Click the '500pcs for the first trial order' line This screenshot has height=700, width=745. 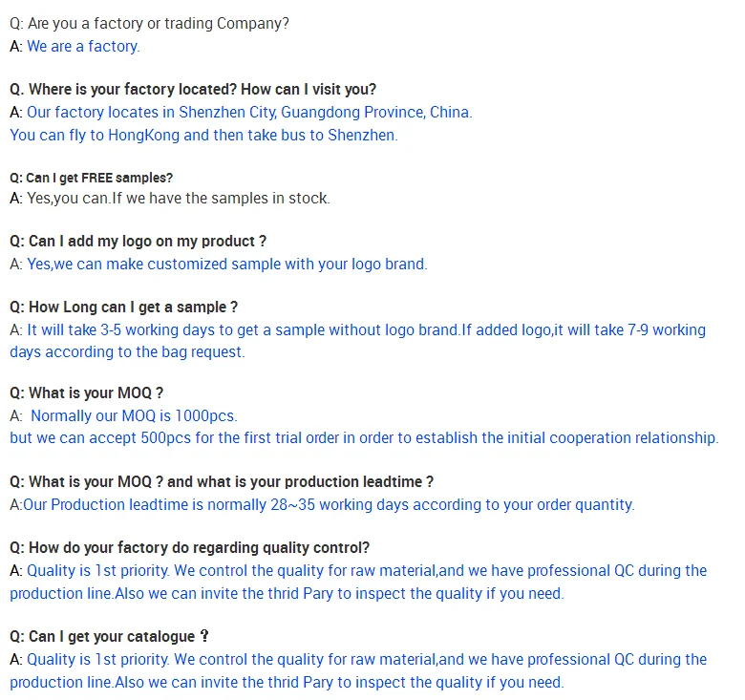[364, 437]
